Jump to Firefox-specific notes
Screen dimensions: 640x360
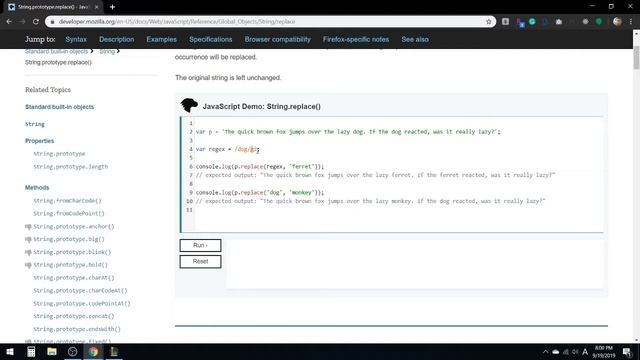click(356, 40)
